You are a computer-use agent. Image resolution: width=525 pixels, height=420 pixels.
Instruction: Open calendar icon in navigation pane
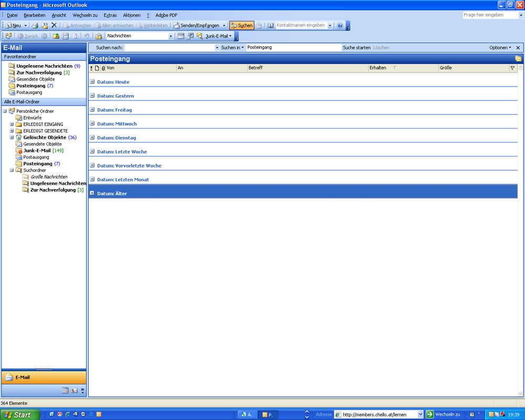(x=65, y=391)
